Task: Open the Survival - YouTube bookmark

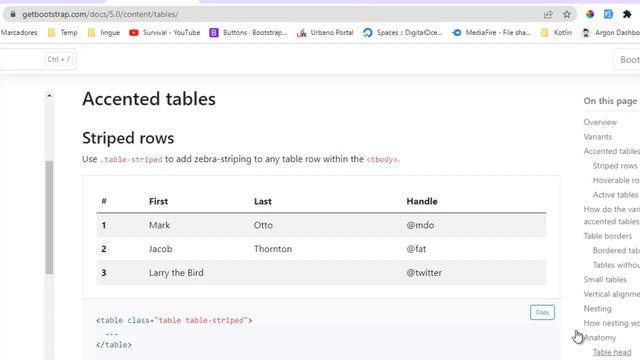Action: point(164,33)
